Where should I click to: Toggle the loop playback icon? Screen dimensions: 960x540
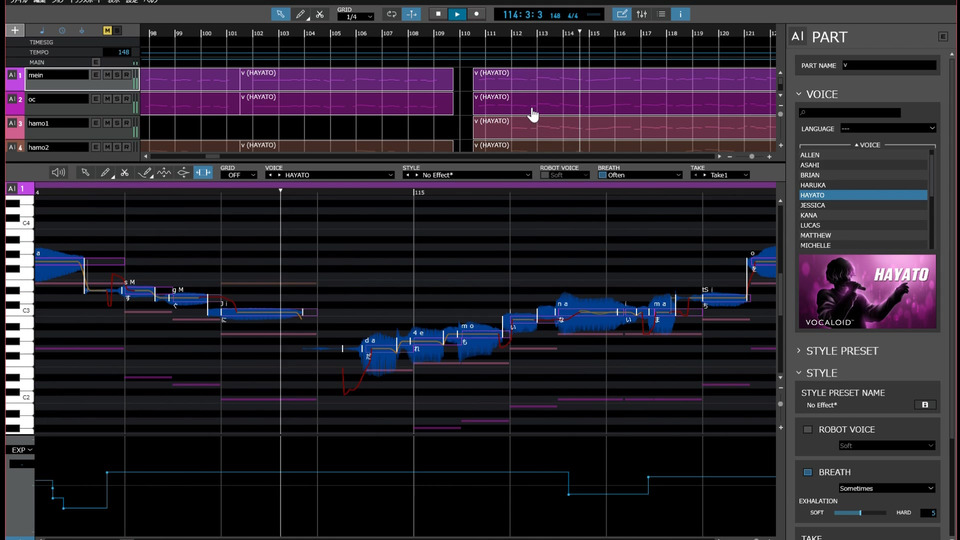click(x=391, y=14)
